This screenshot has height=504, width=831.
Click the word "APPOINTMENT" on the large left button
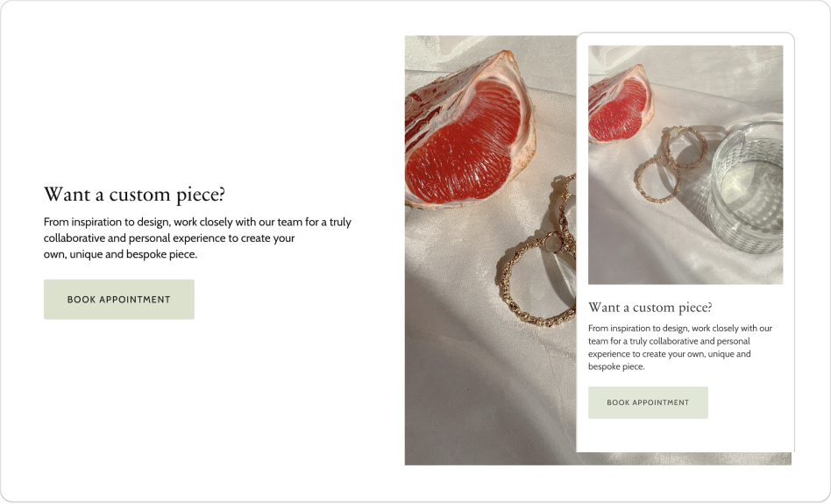(x=135, y=300)
